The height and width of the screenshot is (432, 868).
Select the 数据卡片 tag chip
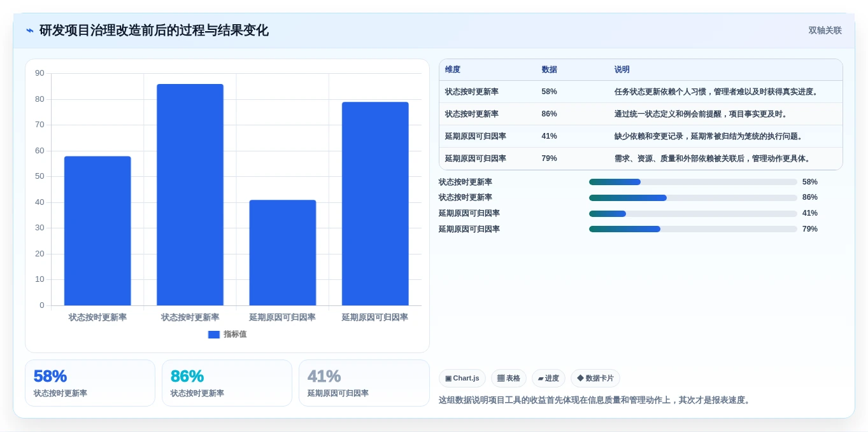tap(595, 378)
